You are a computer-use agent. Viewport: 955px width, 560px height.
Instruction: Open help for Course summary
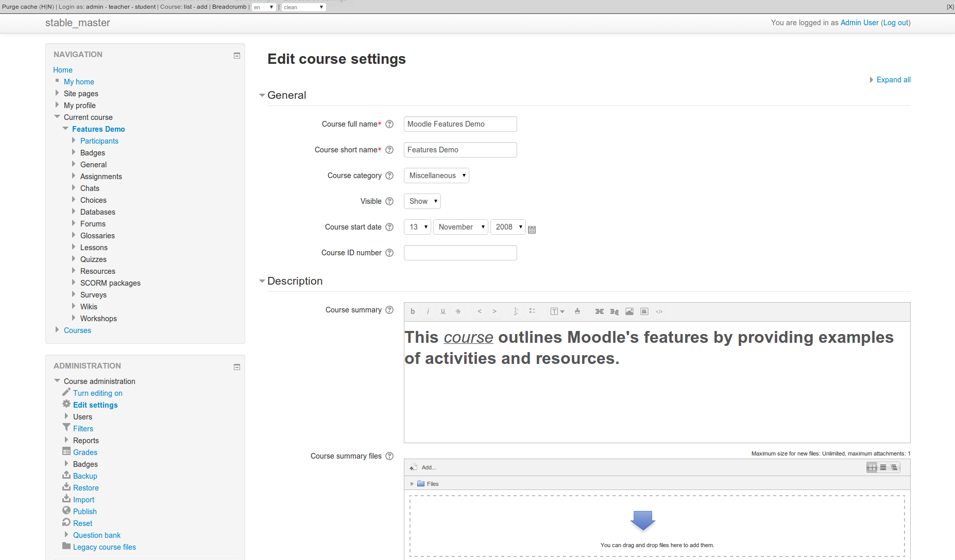coord(389,310)
